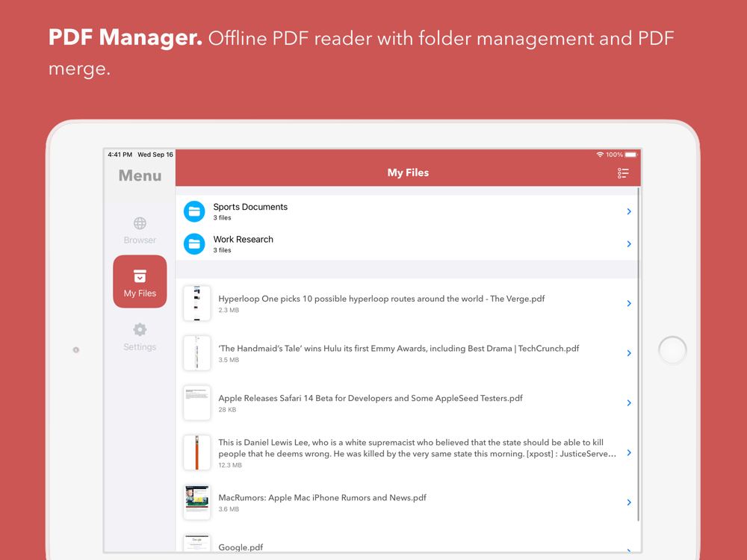Open MacRumors PDF thumbnail
747x560 pixels.
pyautogui.click(x=196, y=503)
